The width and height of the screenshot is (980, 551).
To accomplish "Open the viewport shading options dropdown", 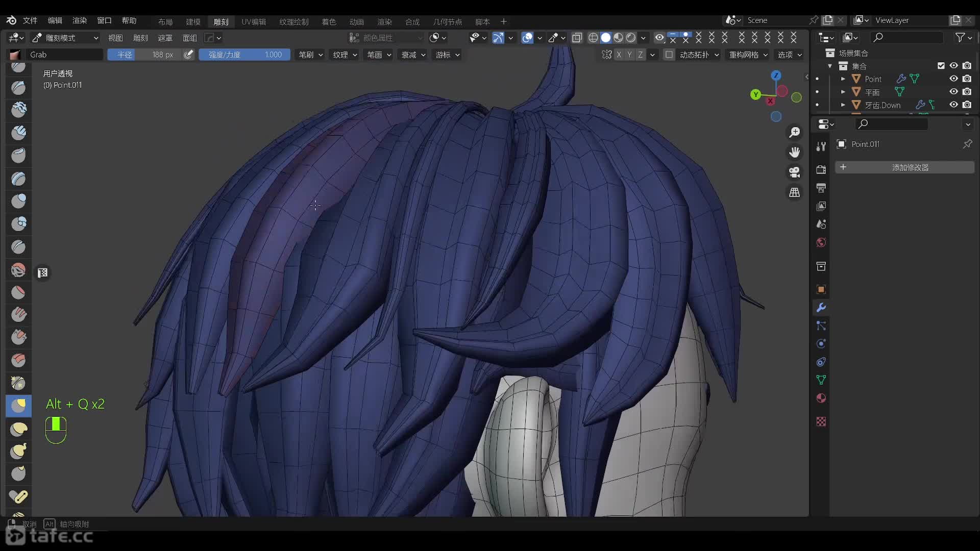I will 643,38.
